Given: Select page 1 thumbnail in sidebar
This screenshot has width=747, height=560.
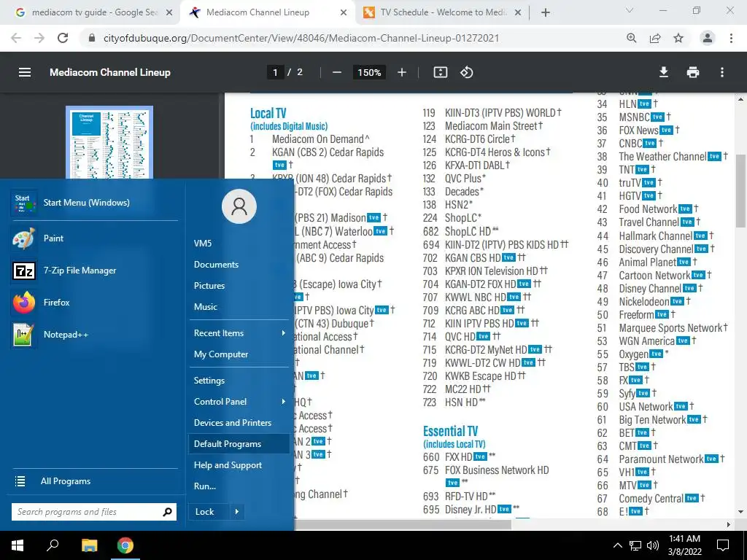Looking at the screenshot, I should click(x=109, y=142).
